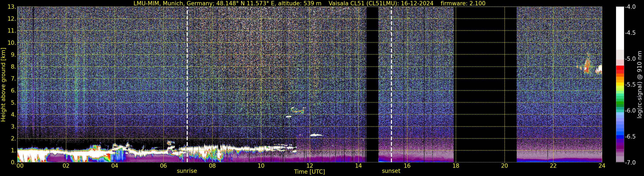Click the x-axis tick label '10'
The image size is (644, 176).
click(261, 166)
